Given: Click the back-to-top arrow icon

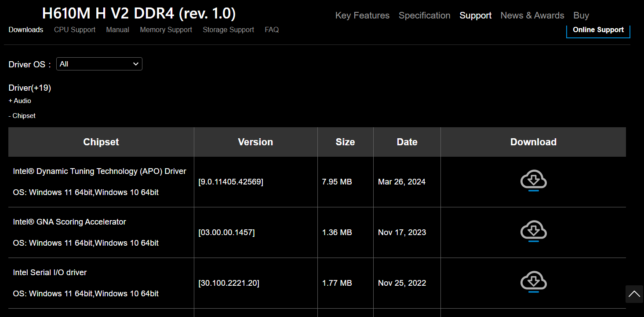Looking at the screenshot, I should tap(634, 294).
